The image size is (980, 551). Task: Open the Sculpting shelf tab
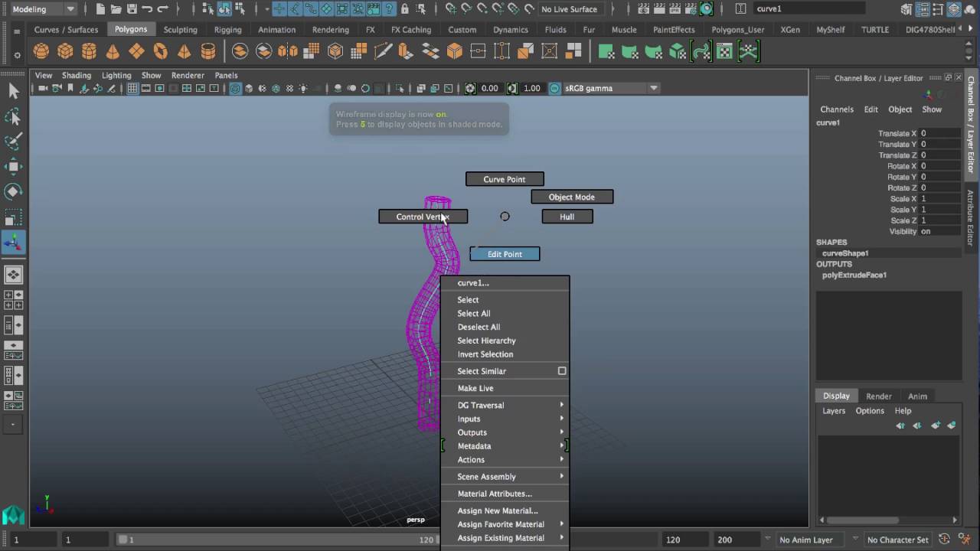[180, 30]
